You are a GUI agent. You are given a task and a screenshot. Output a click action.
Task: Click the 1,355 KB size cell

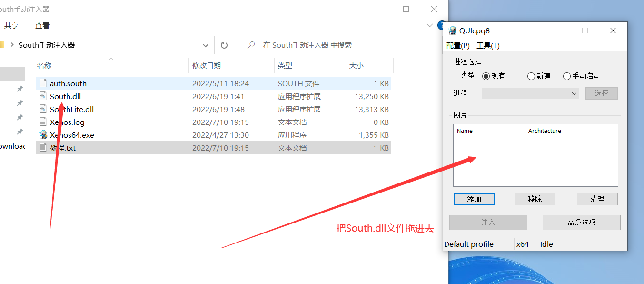pos(374,135)
